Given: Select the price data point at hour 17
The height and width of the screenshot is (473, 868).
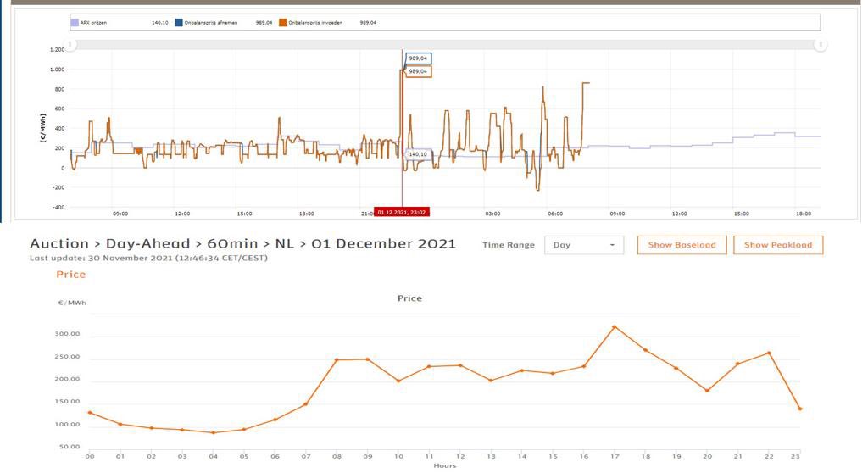Looking at the screenshot, I should [615, 327].
